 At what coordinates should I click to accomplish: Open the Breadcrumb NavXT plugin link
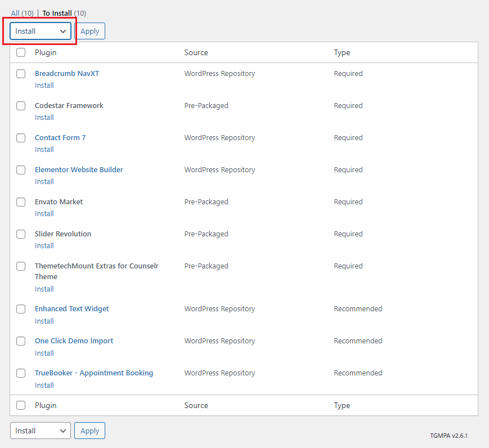tap(67, 74)
